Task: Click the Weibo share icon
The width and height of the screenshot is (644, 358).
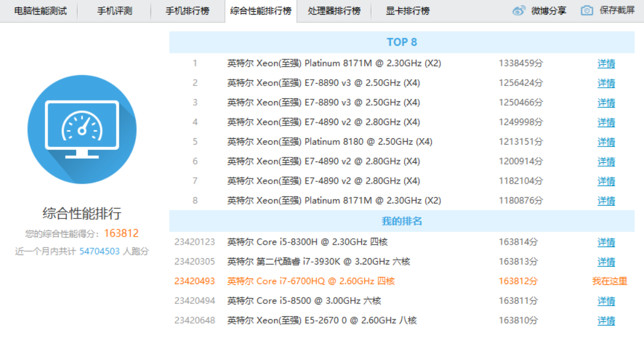Action: coord(519,10)
